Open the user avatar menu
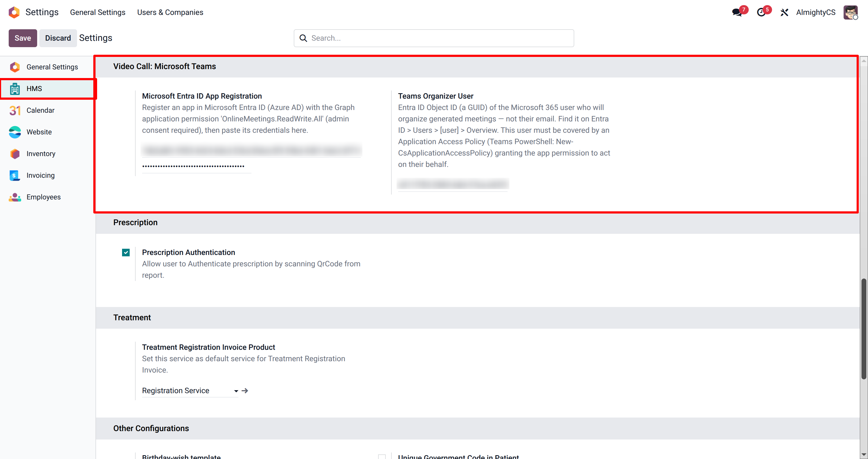Image resolution: width=868 pixels, height=459 pixels. (850, 12)
